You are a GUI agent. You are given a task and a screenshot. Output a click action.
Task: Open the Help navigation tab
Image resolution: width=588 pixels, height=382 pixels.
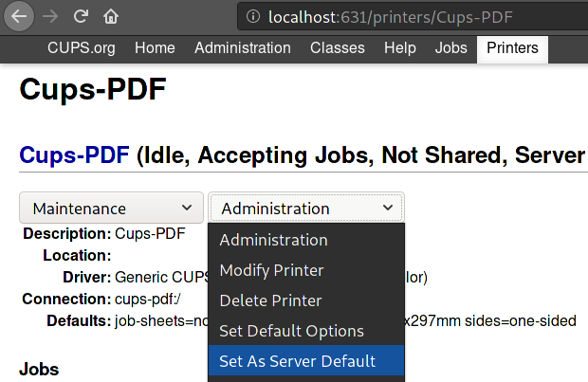(x=400, y=48)
